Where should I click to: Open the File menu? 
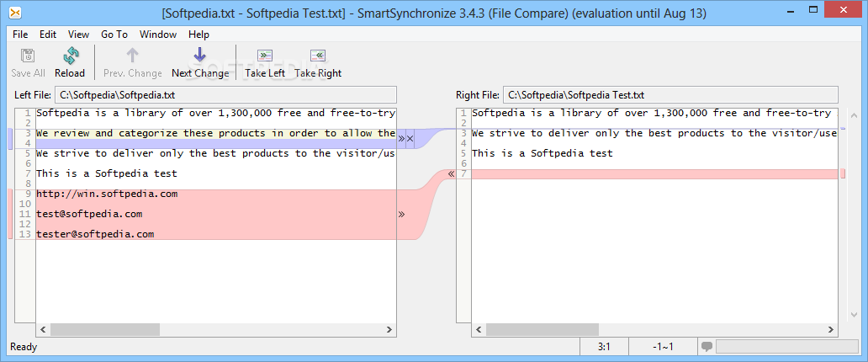tap(20, 35)
